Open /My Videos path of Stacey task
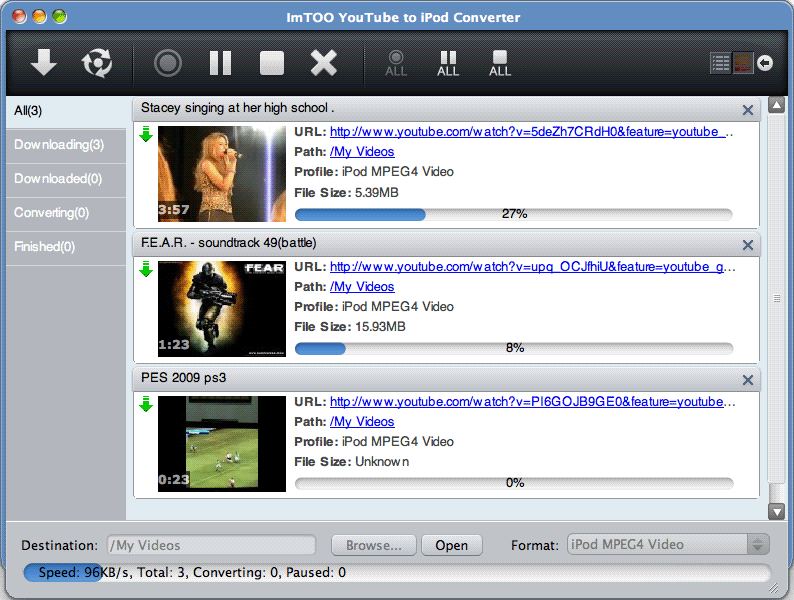 pyautogui.click(x=362, y=152)
